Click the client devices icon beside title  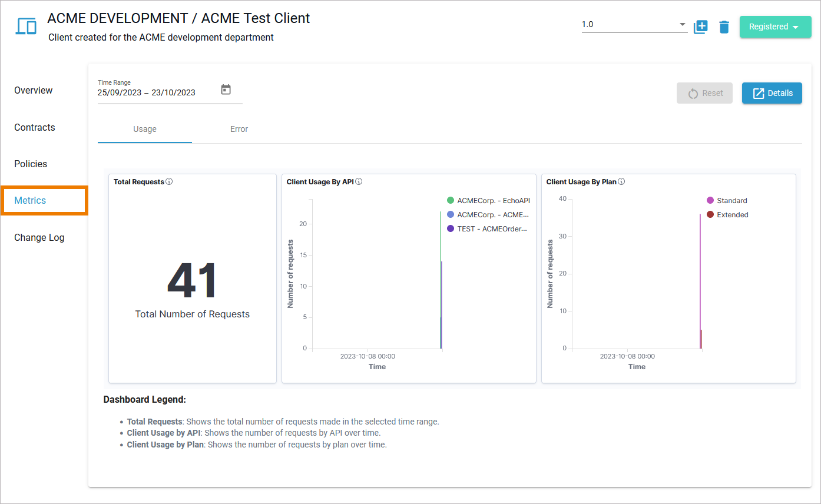pos(27,26)
